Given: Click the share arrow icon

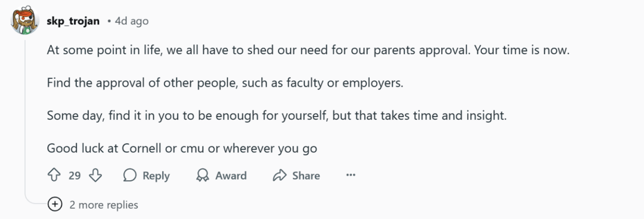Looking at the screenshot, I should pos(279,176).
